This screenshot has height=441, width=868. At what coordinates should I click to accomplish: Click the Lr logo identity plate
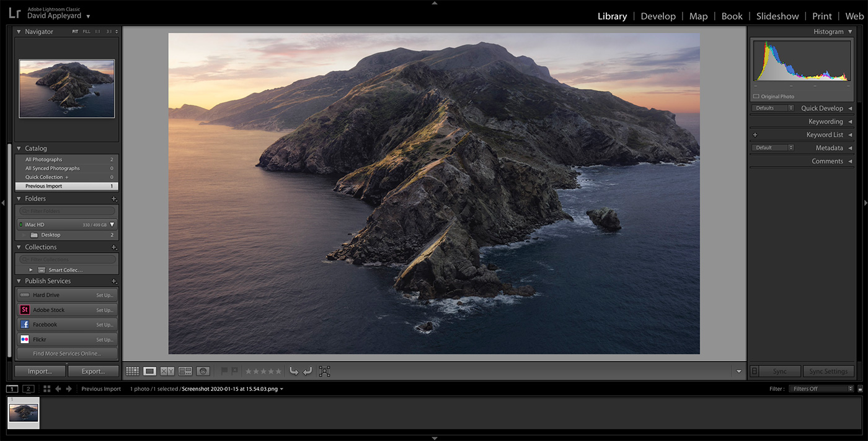tap(14, 13)
